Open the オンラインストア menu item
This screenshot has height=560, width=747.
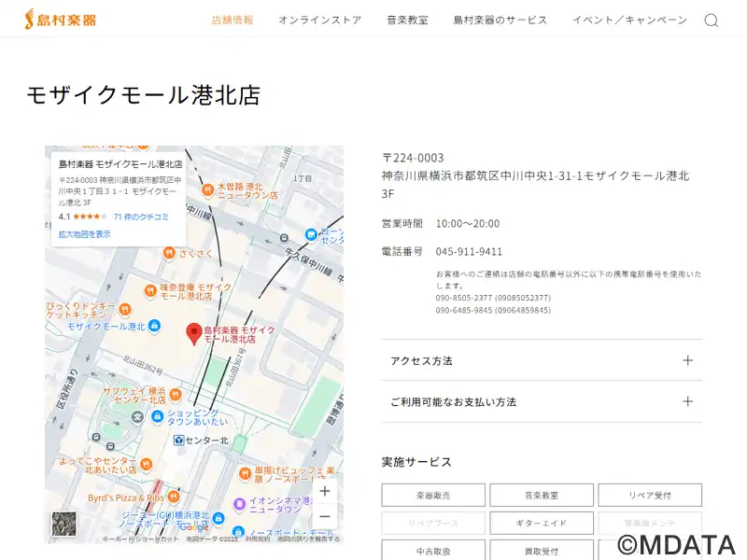(x=320, y=20)
